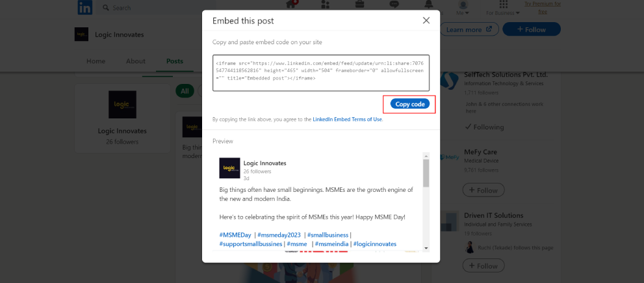
Task: Click inside the embed code text box
Action: click(x=321, y=73)
